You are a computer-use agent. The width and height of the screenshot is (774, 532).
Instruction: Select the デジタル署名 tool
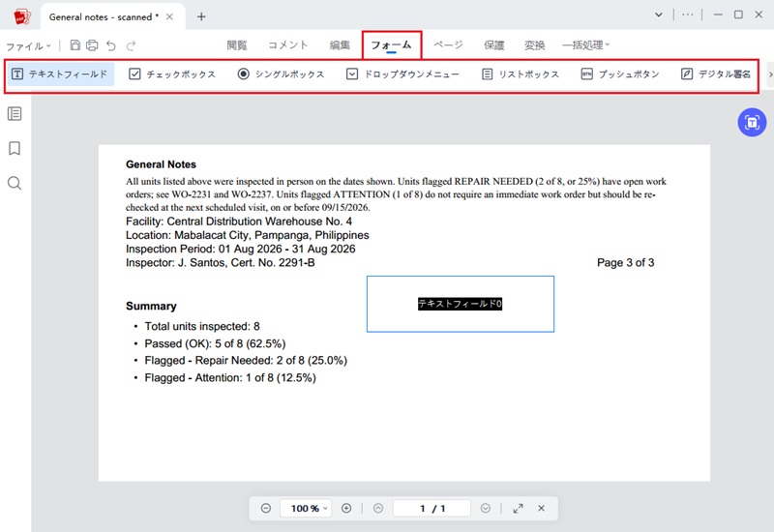tap(716, 74)
